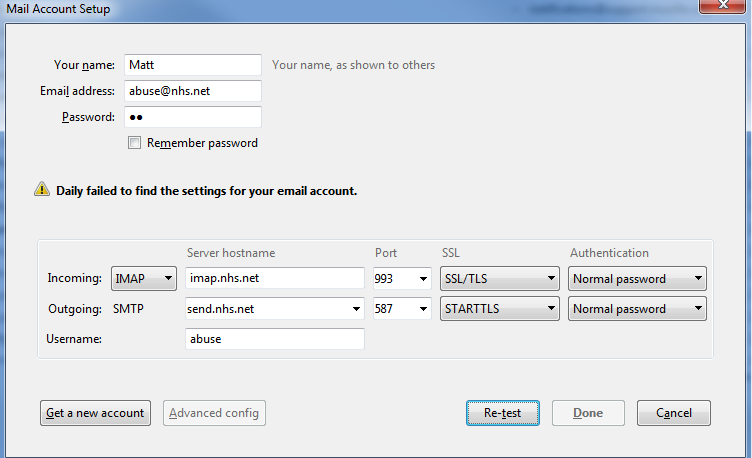Enable the Remember password checkbox
This screenshot has height=458, width=752.
pos(135,143)
